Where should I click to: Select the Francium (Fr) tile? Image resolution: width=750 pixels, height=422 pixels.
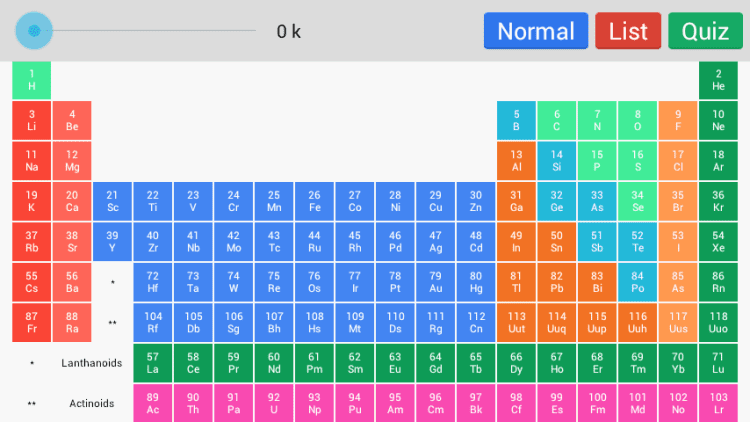(32, 322)
